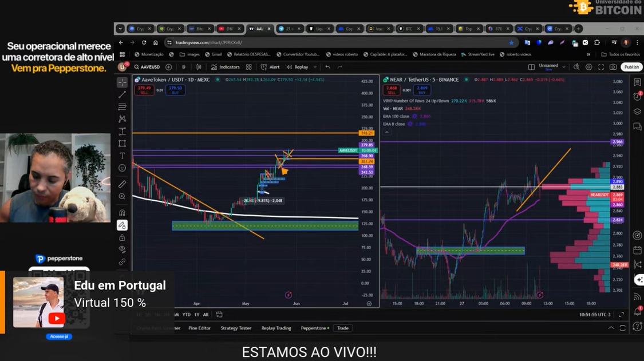Open the Watchlist sidebar panel
Image resolution: width=644 pixels, height=361 pixels.
coord(637,81)
